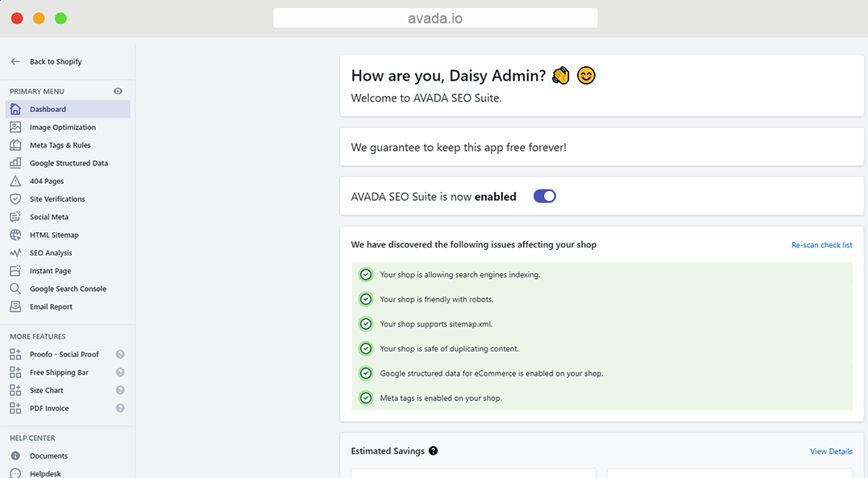Expand the Free Shipping Bar info tooltip
The width and height of the screenshot is (868, 478).
(x=120, y=372)
